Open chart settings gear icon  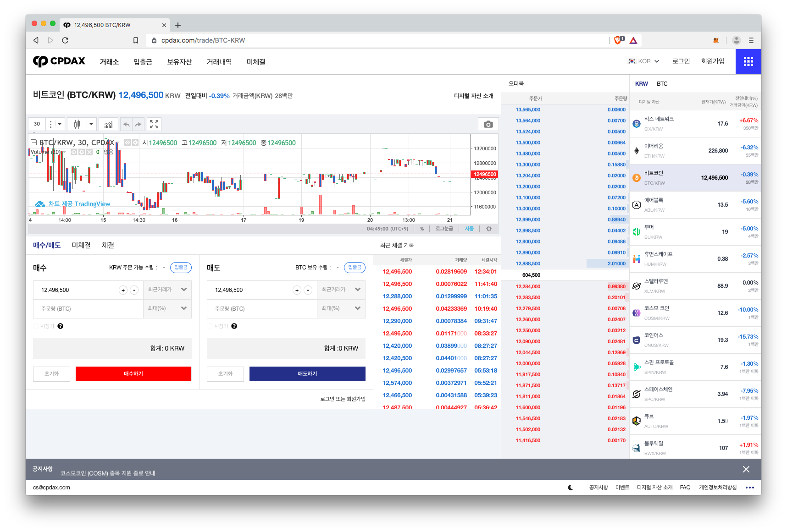click(x=489, y=229)
